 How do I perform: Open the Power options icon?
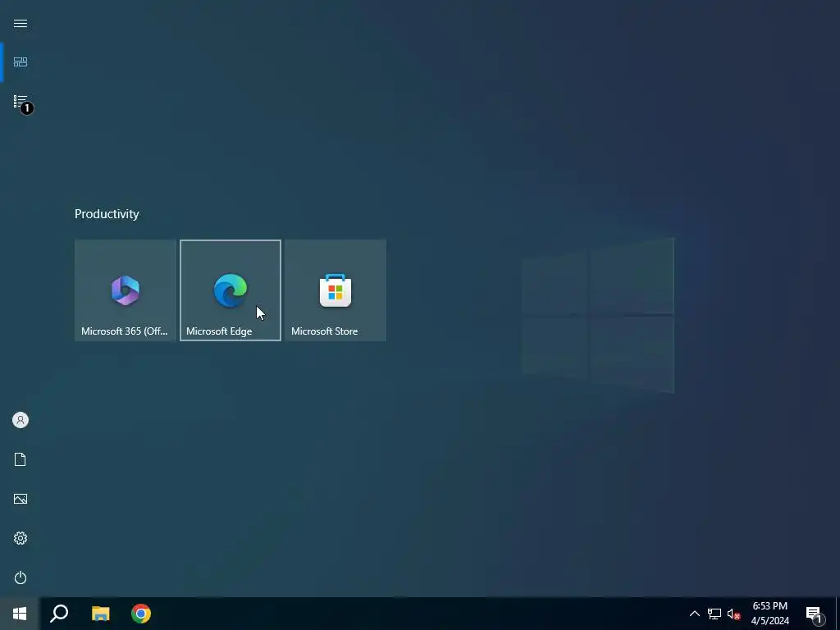(21, 577)
